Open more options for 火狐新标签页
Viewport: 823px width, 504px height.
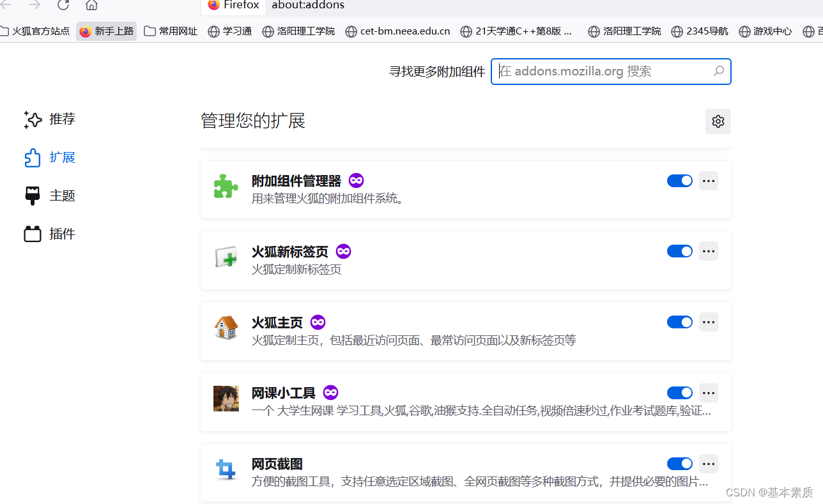point(709,251)
